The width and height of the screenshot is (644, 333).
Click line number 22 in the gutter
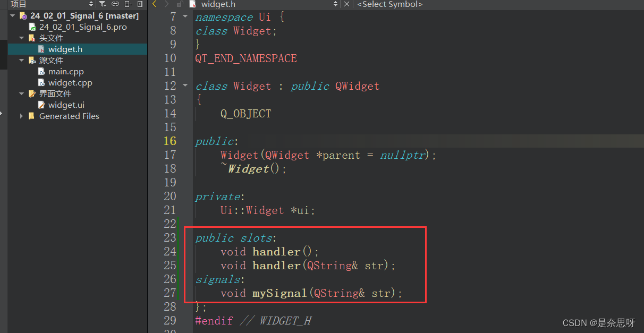(x=170, y=224)
